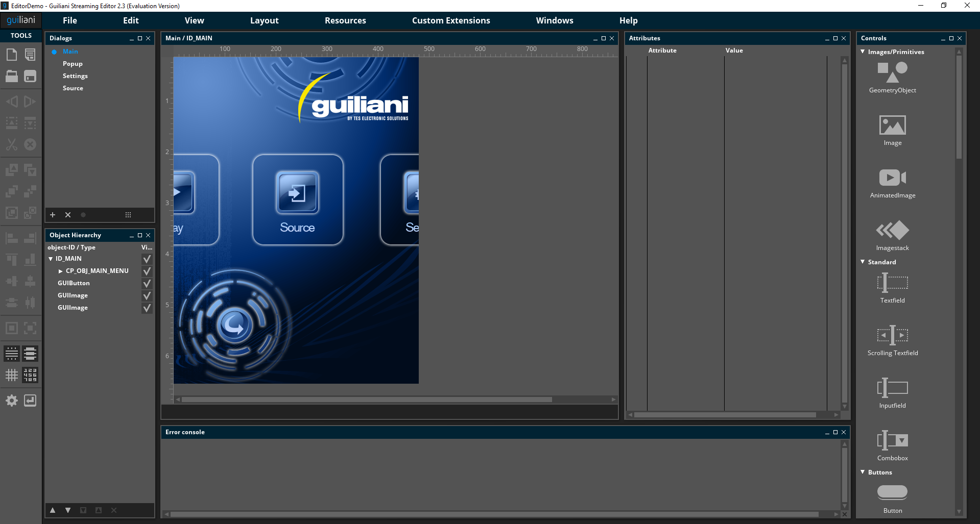Collapse the Images/Primitives section
This screenshot has width=980, height=524.
(x=863, y=52)
